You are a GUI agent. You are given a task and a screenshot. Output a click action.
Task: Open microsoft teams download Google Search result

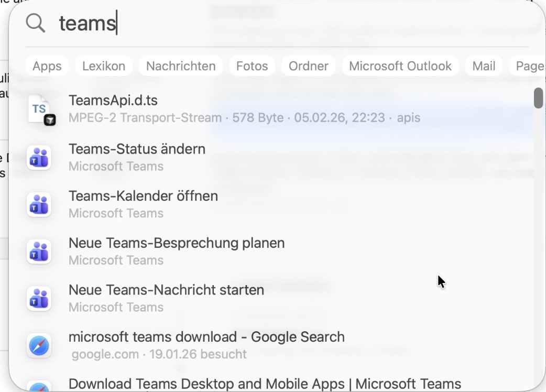[277, 345]
